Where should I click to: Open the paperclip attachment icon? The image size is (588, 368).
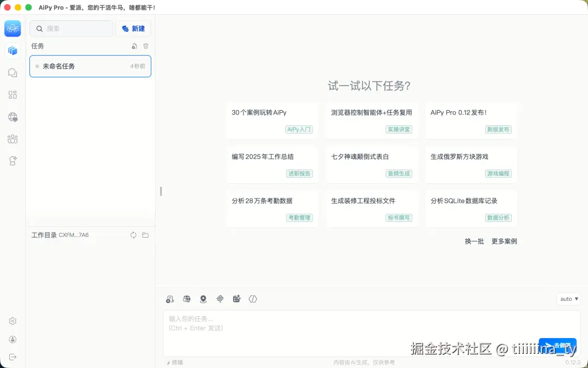pyautogui.click(x=219, y=299)
